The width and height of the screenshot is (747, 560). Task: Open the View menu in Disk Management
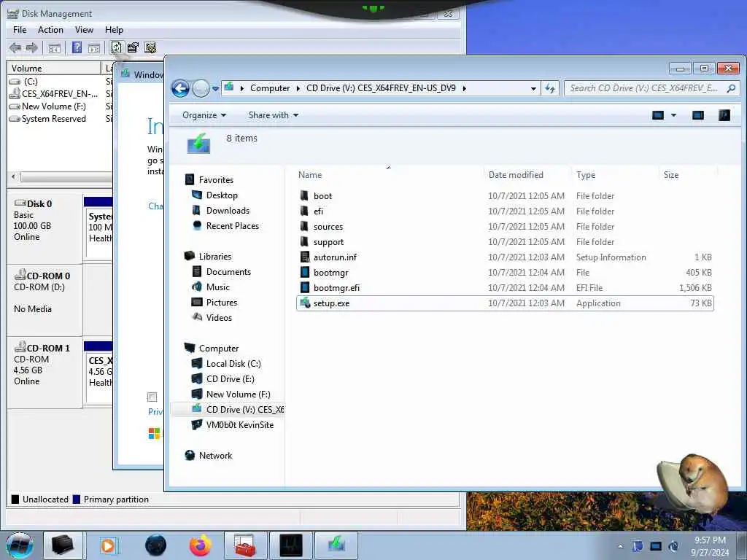click(84, 30)
